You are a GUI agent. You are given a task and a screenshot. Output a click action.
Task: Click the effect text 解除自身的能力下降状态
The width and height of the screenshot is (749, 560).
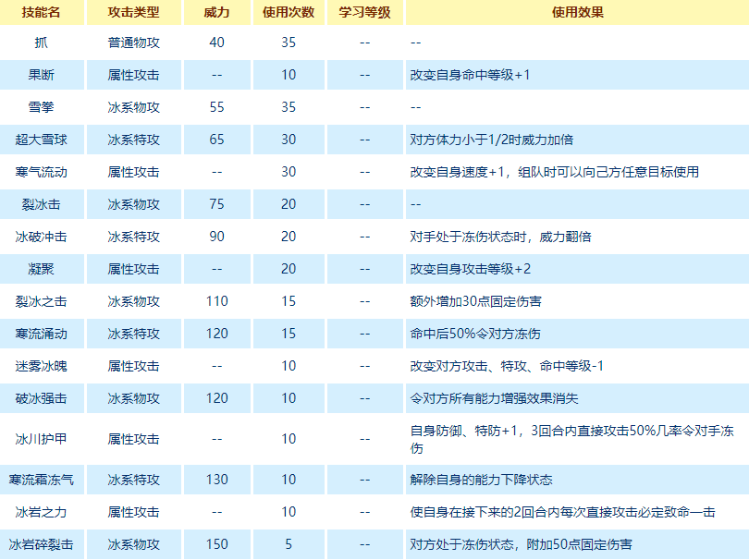pyautogui.click(x=481, y=480)
